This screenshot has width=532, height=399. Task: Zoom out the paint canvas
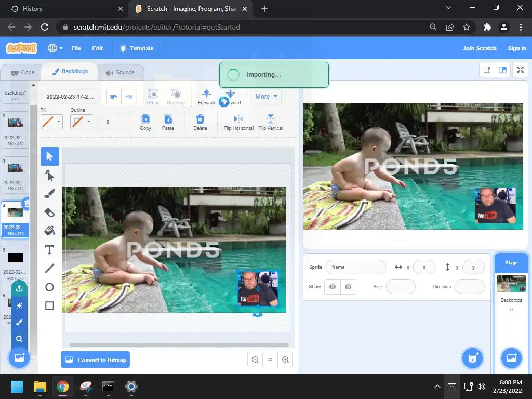tap(255, 360)
